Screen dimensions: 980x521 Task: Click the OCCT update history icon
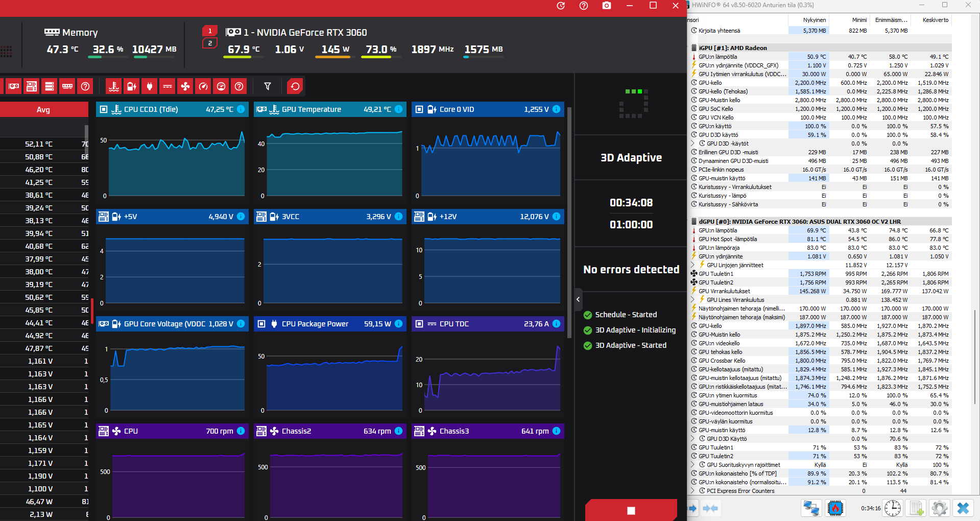pyautogui.click(x=561, y=6)
